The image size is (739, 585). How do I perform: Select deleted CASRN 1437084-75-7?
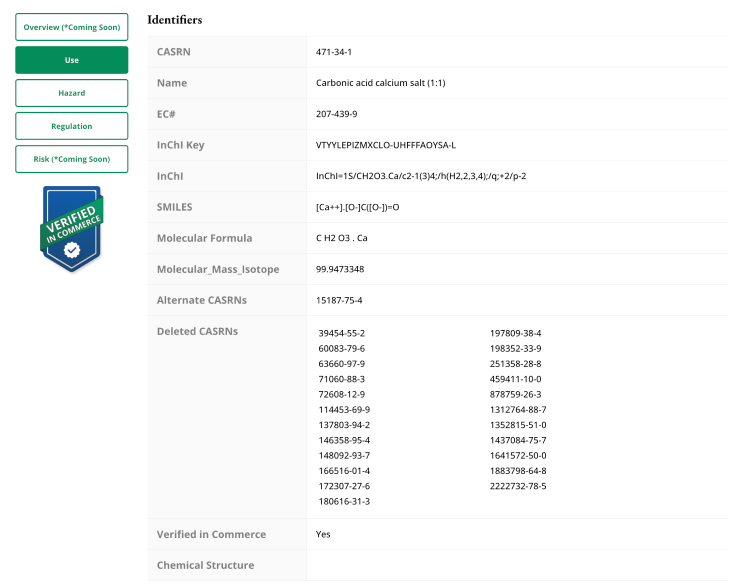pos(518,441)
